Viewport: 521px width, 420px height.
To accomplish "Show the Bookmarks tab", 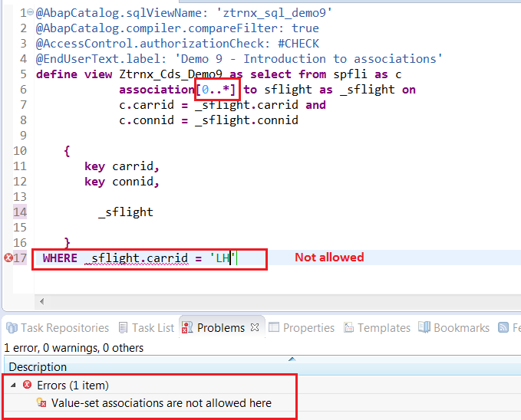I will tap(453, 328).
